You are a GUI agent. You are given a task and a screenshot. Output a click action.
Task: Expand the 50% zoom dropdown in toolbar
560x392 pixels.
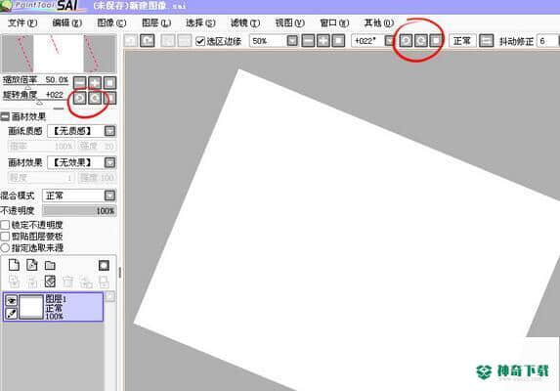[292, 41]
